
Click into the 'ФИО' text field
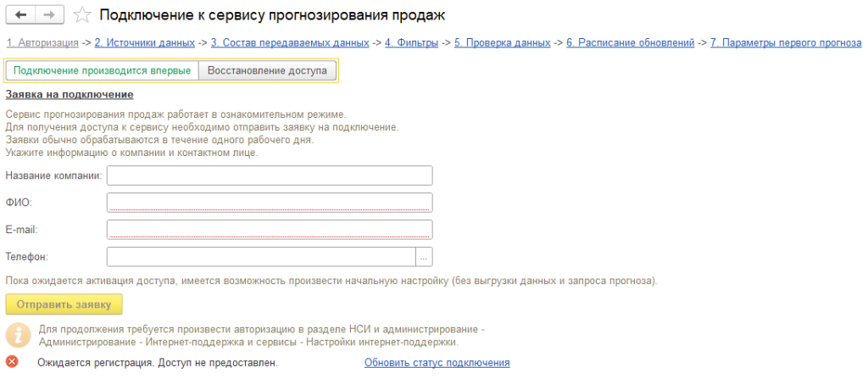pos(270,203)
